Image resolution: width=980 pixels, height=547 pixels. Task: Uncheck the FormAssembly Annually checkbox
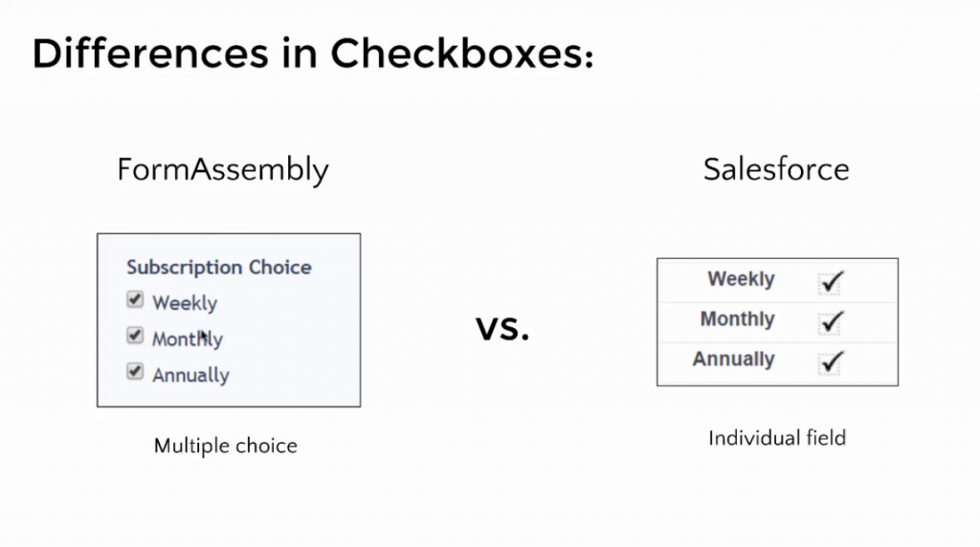pyautogui.click(x=134, y=372)
